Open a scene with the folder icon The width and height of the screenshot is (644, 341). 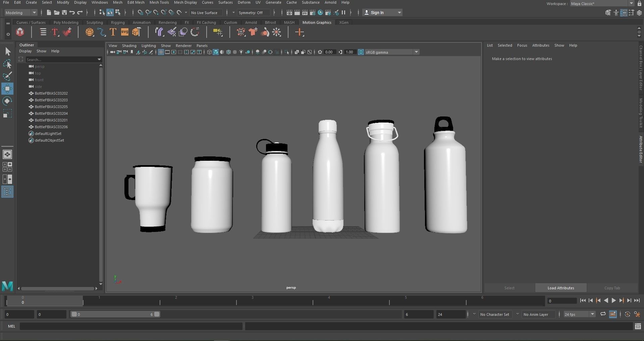[x=57, y=13]
